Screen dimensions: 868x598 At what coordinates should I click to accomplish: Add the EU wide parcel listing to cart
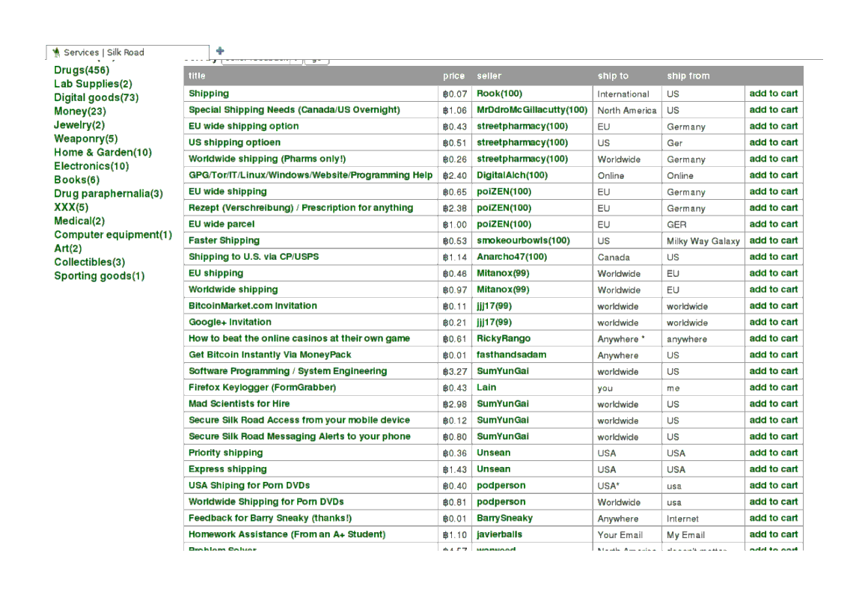773,224
